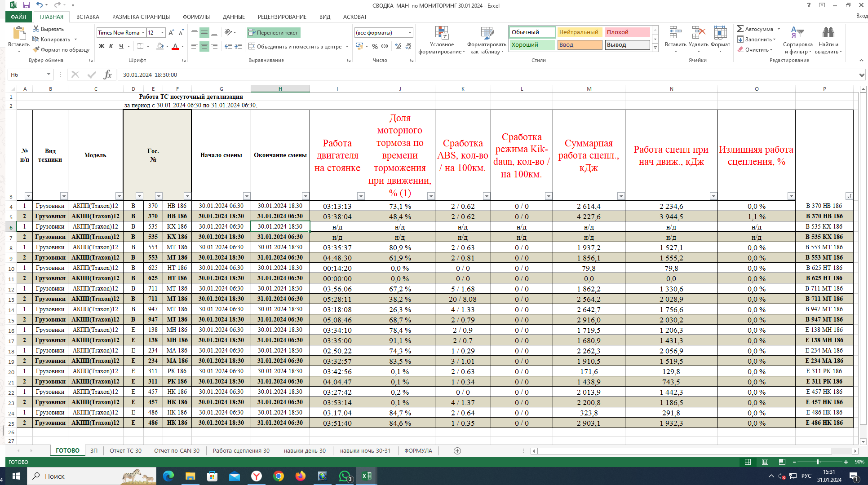Click the insert function fx icon
The height and width of the screenshot is (485, 868).
(107, 75)
